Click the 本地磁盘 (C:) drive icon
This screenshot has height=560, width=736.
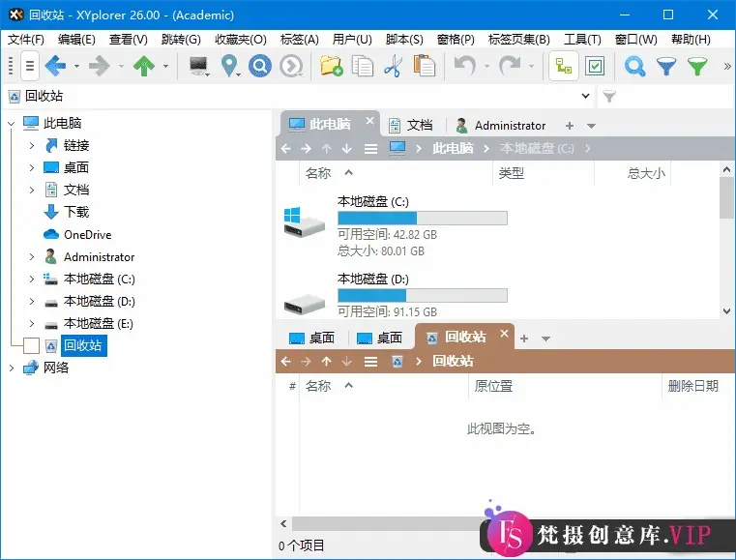(x=304, y=221)
